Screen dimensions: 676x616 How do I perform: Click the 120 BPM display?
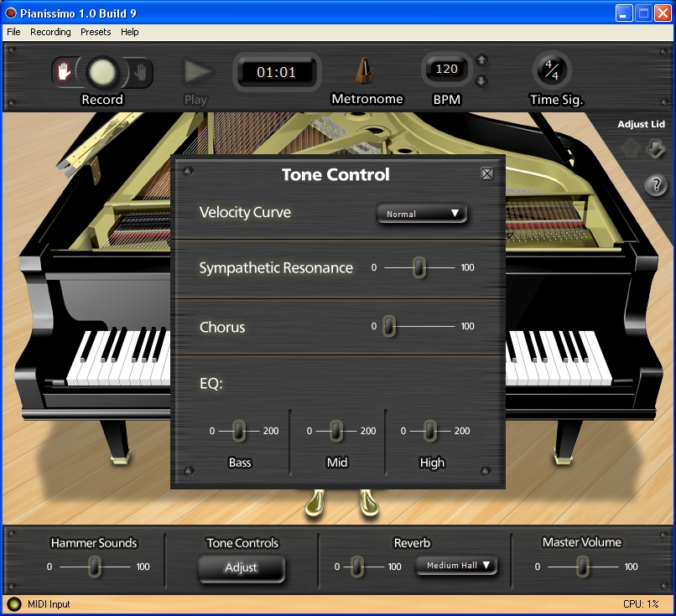[447, 69]
